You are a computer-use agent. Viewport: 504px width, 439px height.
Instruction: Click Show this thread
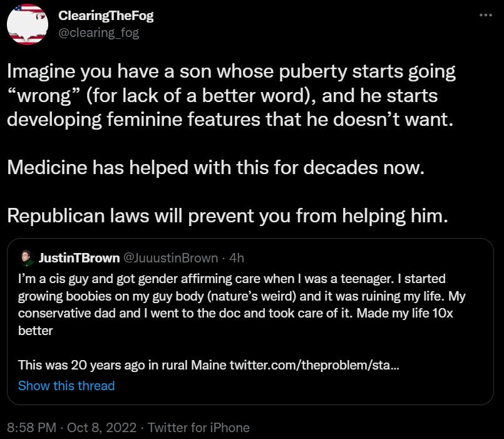pos(66,385)
